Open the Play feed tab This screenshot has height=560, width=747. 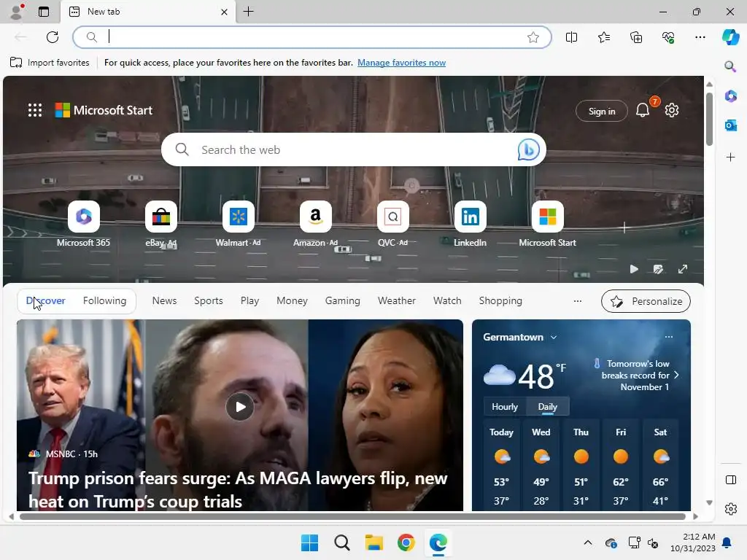pyautogui.click(x=249, y=300)
